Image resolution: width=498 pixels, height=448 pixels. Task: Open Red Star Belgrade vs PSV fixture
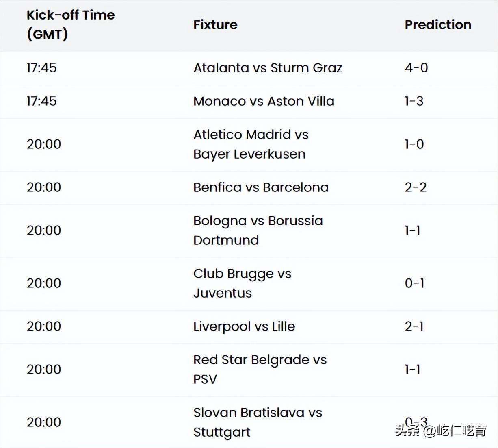[260, 370]
